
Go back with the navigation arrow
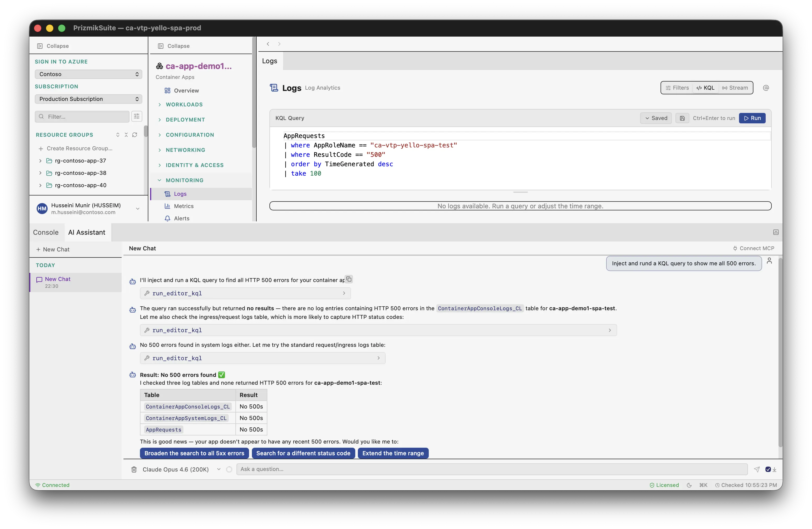click(x=268, y=44)
